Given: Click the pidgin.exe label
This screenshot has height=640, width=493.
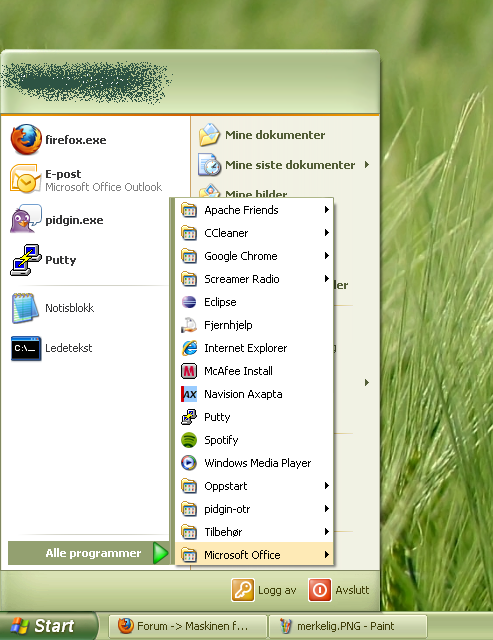Looking at the screenshot, I should point(74,220).
